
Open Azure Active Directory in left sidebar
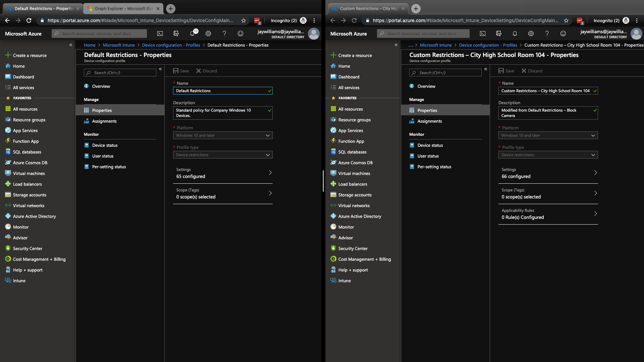[x=34, y=216]
